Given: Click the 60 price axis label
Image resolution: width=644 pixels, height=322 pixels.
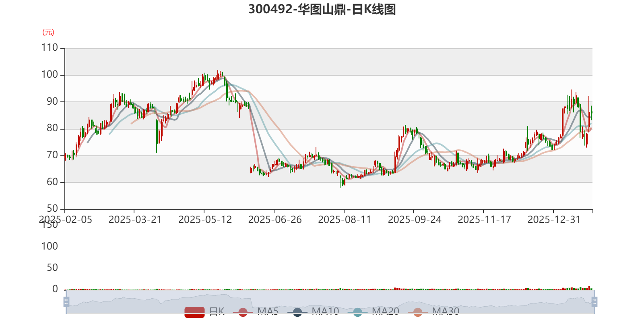Looking at the screenshot, I should point(52,182).
